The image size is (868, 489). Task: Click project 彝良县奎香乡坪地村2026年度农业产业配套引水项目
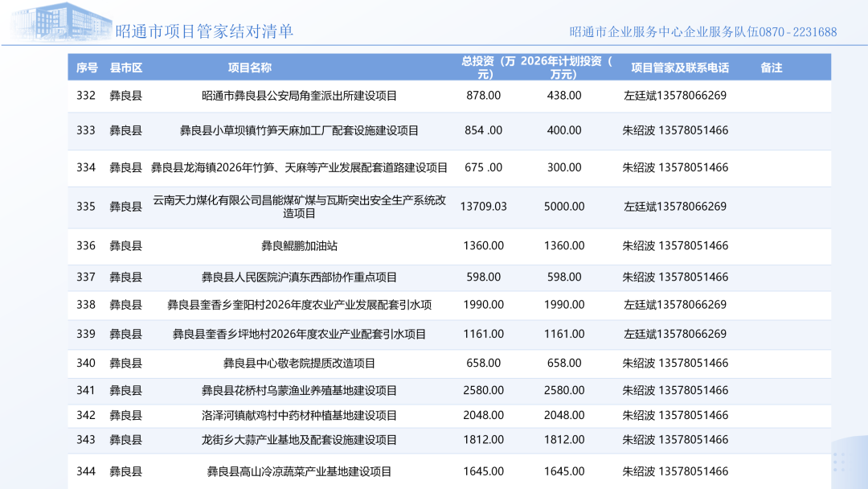coord(299,335)
